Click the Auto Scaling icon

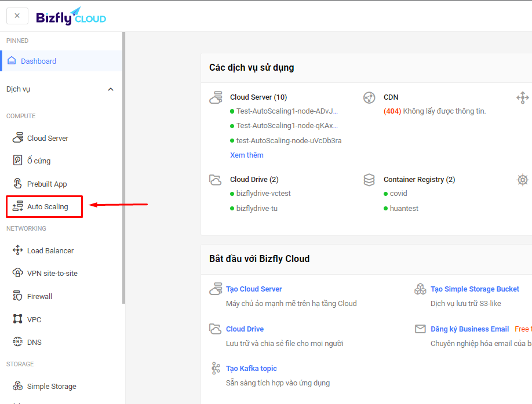pyautogui.click(x=17, y=206)
